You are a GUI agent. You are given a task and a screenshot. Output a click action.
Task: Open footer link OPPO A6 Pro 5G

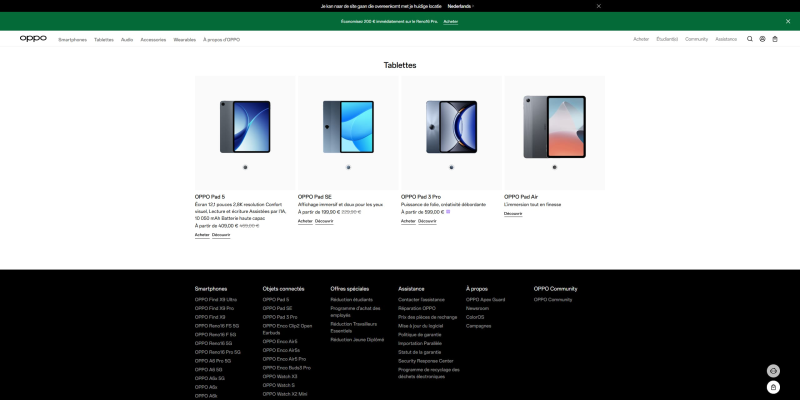point(213,361)
